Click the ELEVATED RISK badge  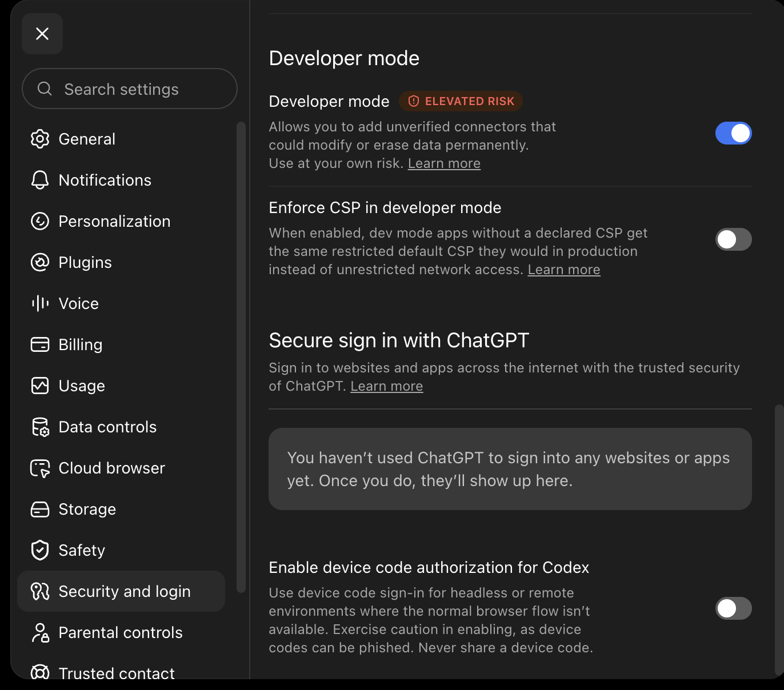coord(461,101)
